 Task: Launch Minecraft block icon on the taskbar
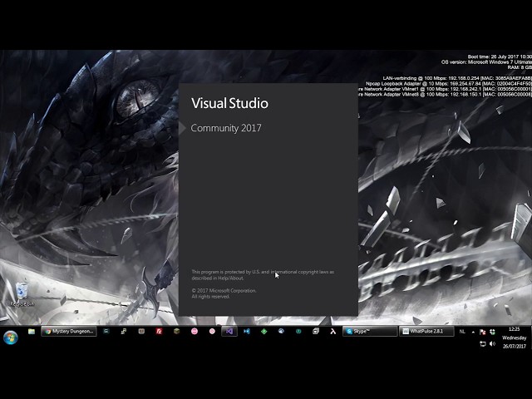click(176, 331)
